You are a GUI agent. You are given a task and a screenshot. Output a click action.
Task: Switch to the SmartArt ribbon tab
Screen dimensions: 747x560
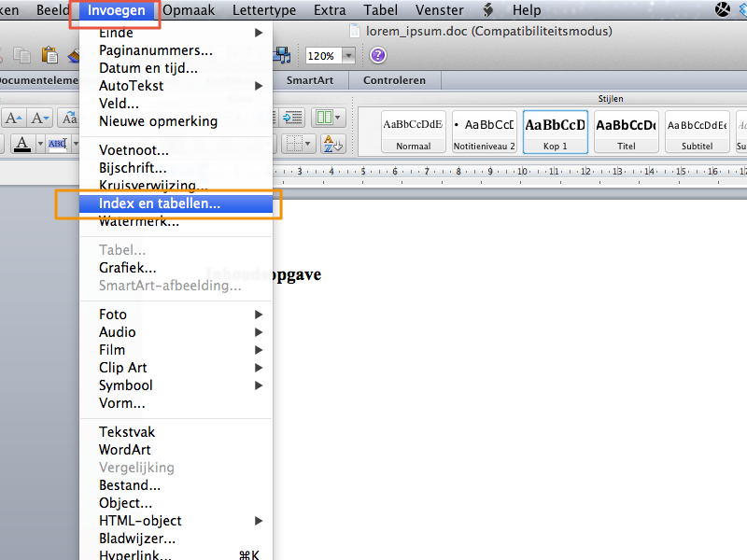coord(310,80)
